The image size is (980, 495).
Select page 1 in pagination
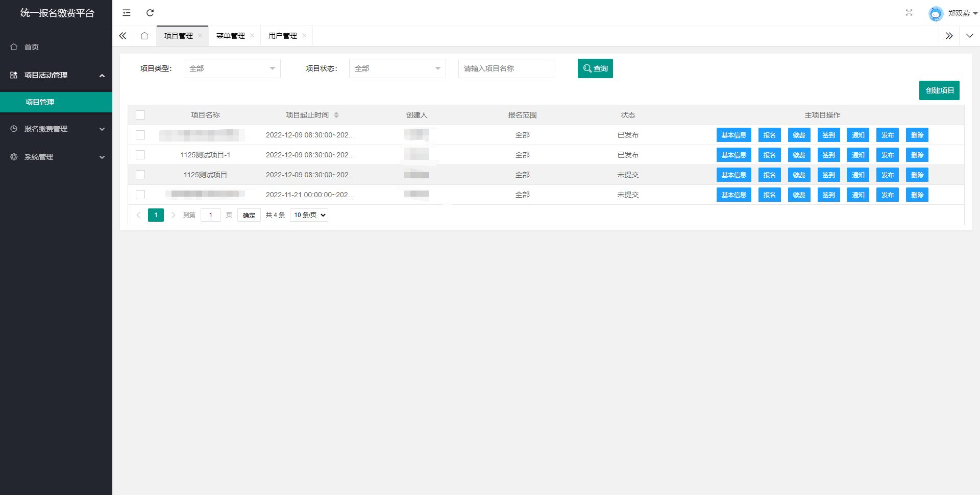click(x=156, y=215)
